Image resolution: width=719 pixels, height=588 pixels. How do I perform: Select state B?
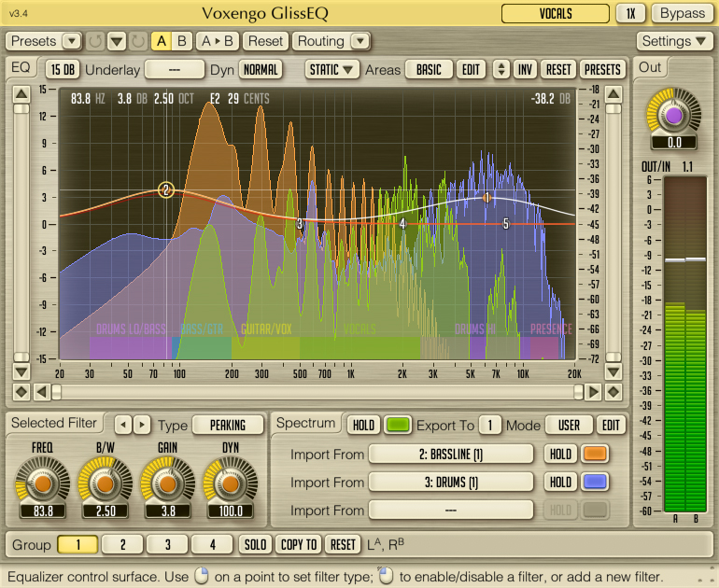point(181,41)
